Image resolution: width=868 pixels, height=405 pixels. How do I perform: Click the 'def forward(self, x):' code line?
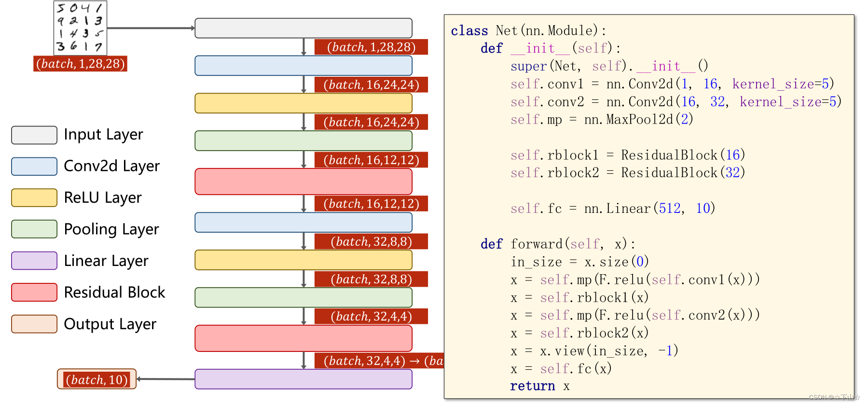(558, 244)
